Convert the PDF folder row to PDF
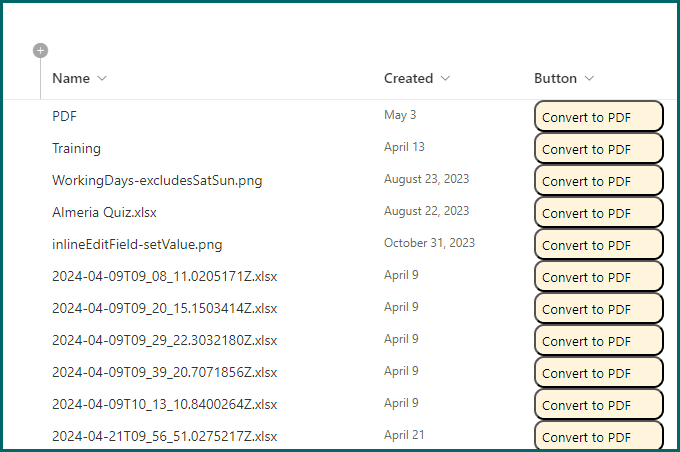Image resolution: width=680 pixels, height=452 pixels. 598,117
